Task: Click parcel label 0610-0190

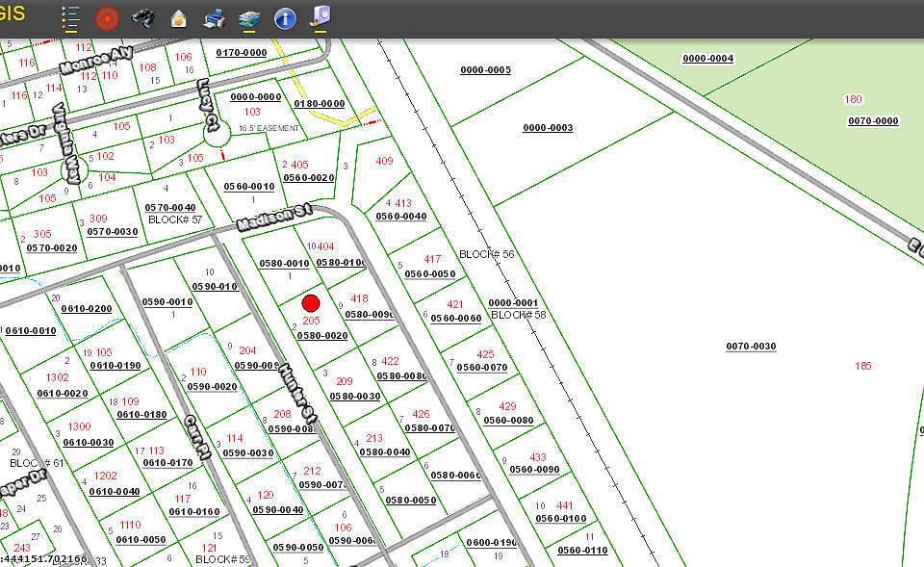Action: pyautogui.click(x=115, y=366)
